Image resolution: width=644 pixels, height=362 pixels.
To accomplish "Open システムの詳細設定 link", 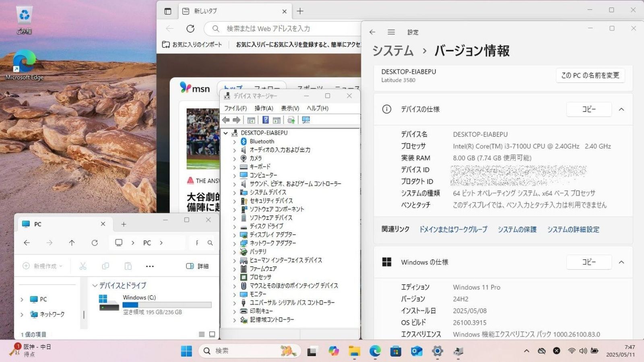I will pyautogui.click(x=573, y=230).
